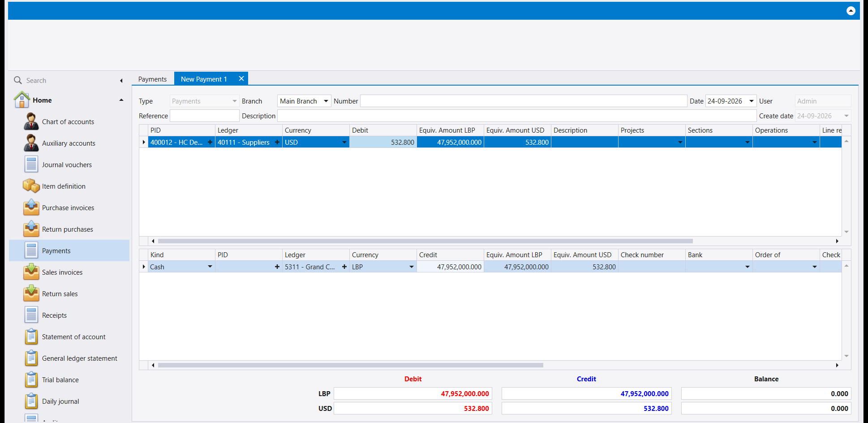Click the credit grid horizontal scrollbar
The height and width of the screenshot is (423, 868).
(x=351, y=365)
